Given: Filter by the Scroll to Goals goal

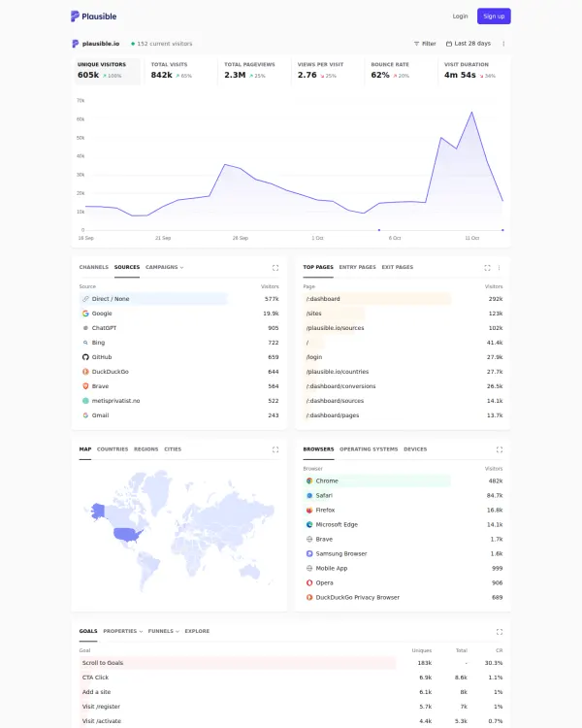Looking at the screenshot, I should pos(291,663).
